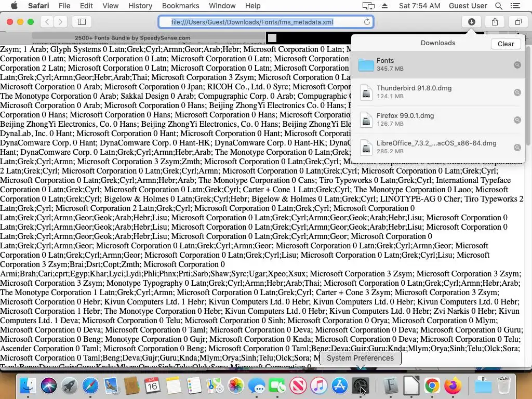Viewport: 532px width, 399px height.
Task: Reveal Fonts folder in Finder (magnifier)
Action: pos(517,65)
